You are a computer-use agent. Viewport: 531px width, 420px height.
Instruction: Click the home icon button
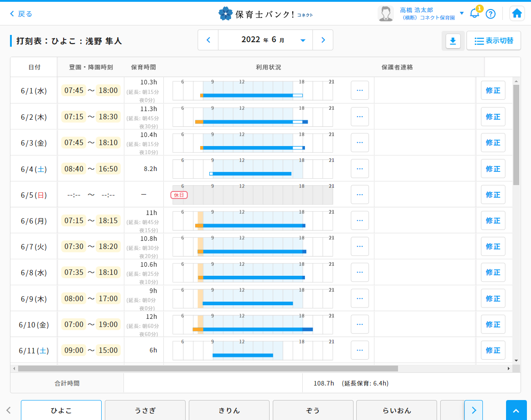[517, 14]
